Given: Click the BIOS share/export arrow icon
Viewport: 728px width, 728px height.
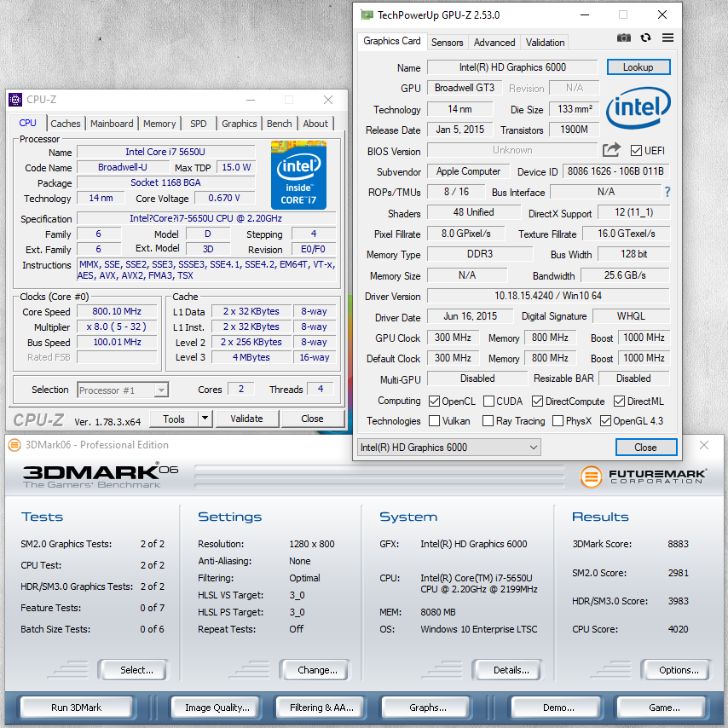Looking at the screenshot, I should 611,150.
